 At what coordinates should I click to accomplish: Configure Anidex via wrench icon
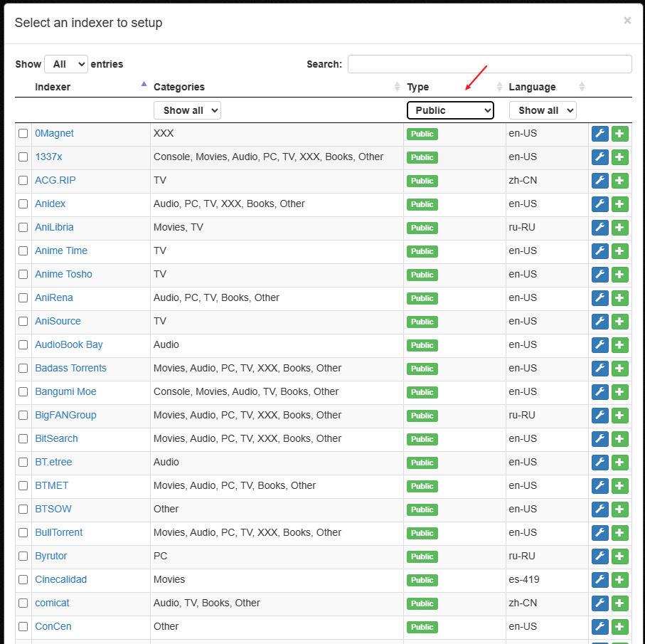click(599, 204)
